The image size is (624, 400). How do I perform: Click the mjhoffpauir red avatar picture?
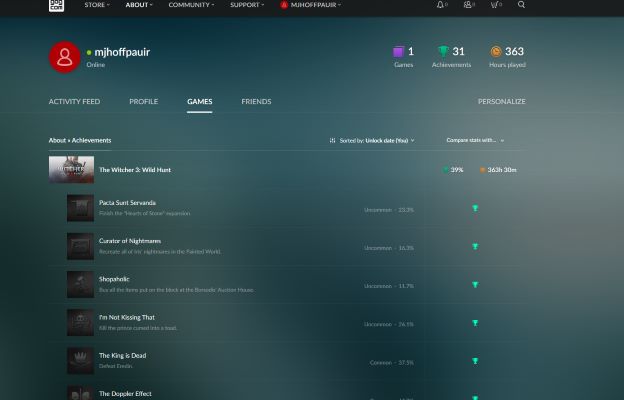coord(64,57)
